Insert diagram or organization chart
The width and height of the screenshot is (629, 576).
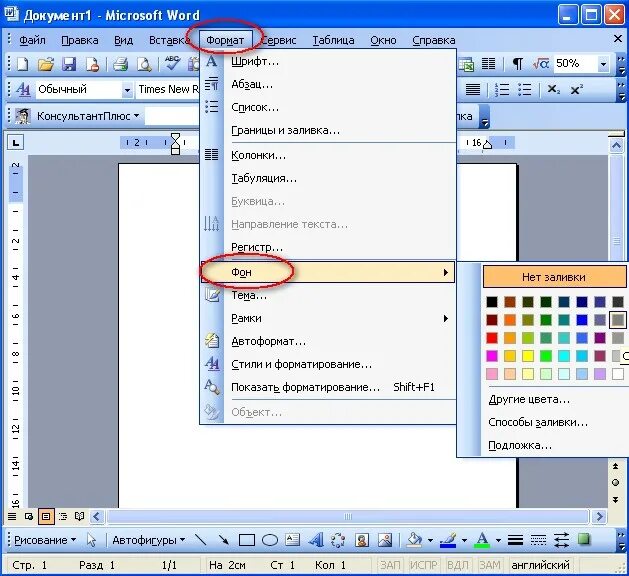pos(338,539)
